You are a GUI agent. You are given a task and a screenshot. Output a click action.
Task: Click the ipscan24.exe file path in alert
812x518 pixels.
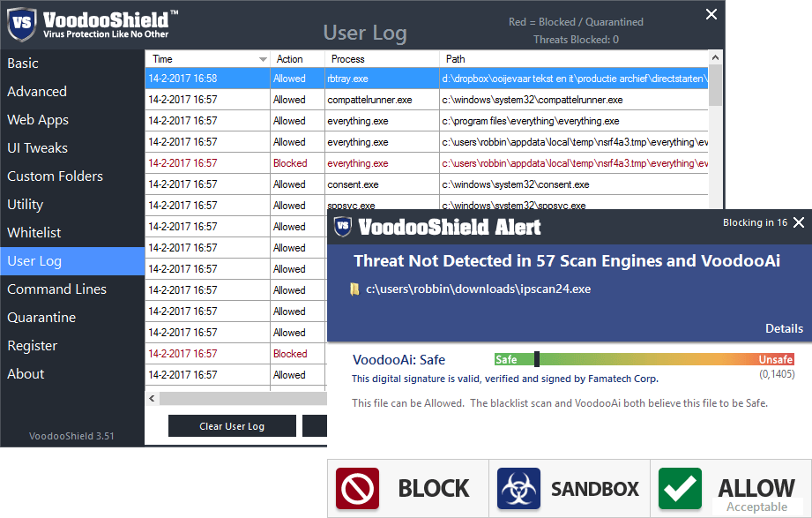(x=478, y=289)
